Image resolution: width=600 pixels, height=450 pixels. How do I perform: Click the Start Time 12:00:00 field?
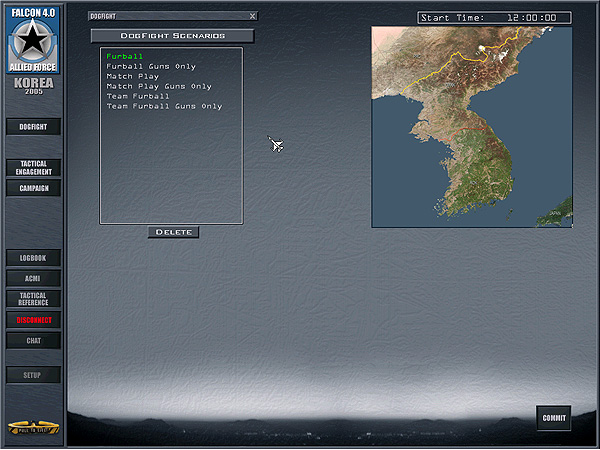point(494,18)
